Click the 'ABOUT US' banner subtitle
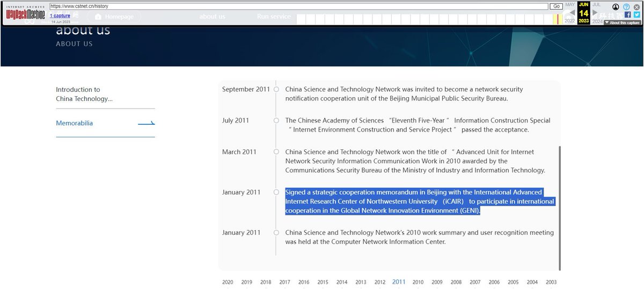The image size is (644, 289). (74, 44)
